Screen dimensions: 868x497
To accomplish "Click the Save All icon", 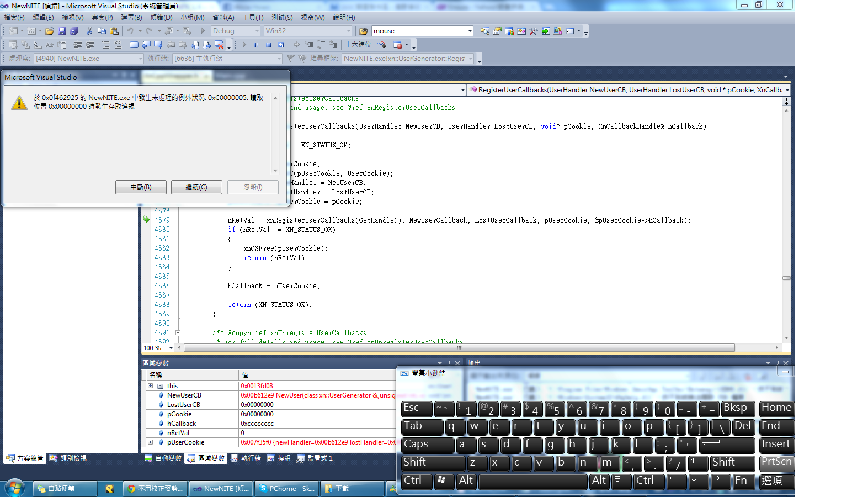I will pos(74,31).
